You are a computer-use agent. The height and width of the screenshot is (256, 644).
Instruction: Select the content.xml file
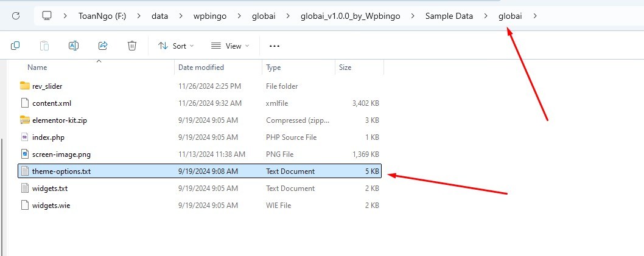[x=51, y=103]
